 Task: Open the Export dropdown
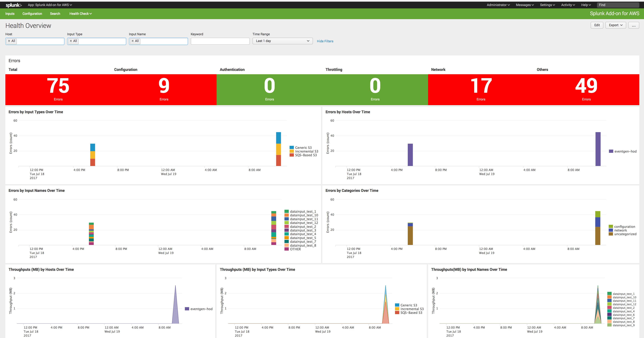[615, 25]
